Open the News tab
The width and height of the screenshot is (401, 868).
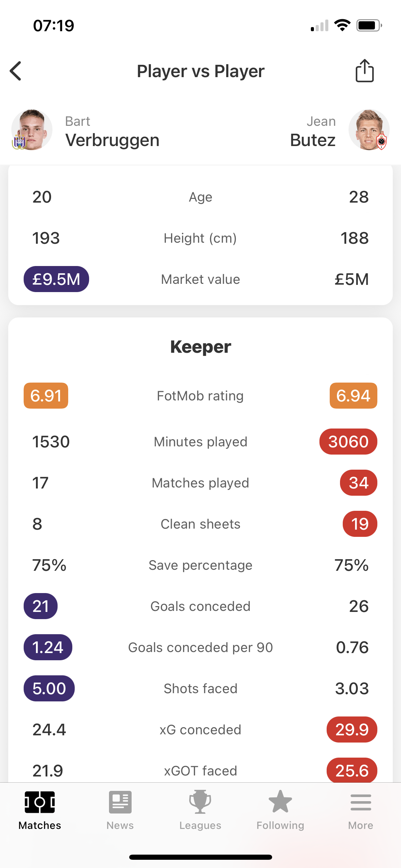coord(120,810)
